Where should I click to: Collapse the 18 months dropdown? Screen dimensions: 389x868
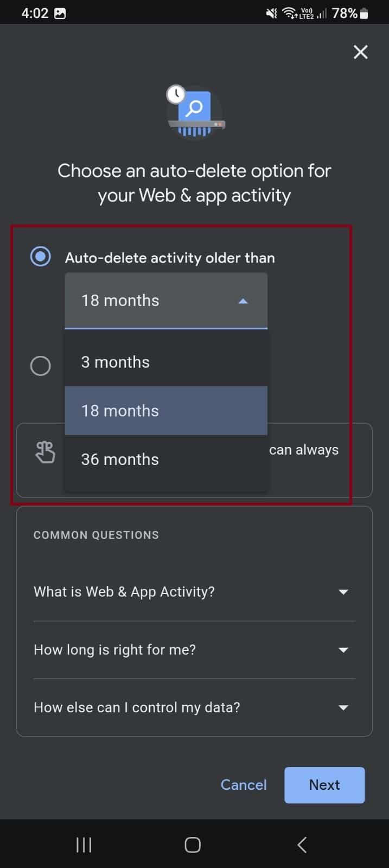point(243,301)
